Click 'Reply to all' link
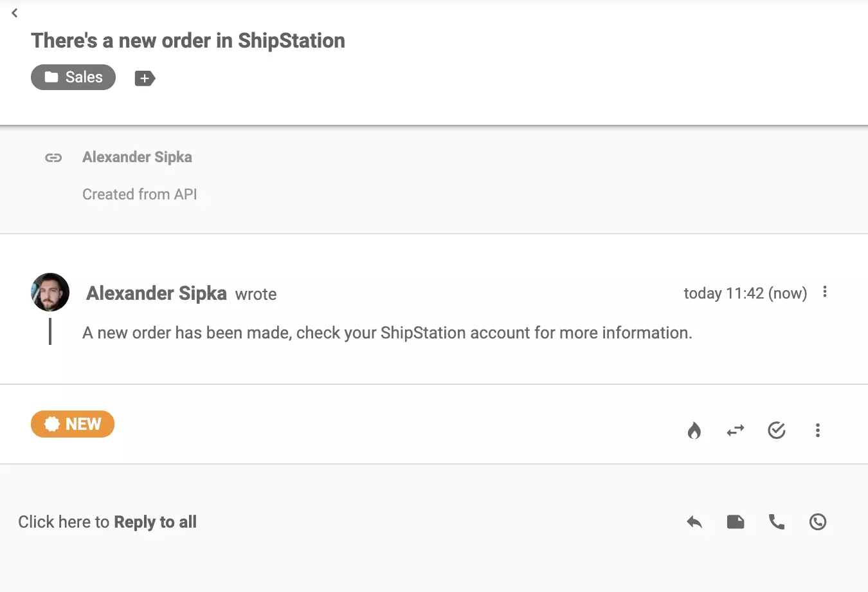This screenshot has height=592, width=868. click(155, 522)
